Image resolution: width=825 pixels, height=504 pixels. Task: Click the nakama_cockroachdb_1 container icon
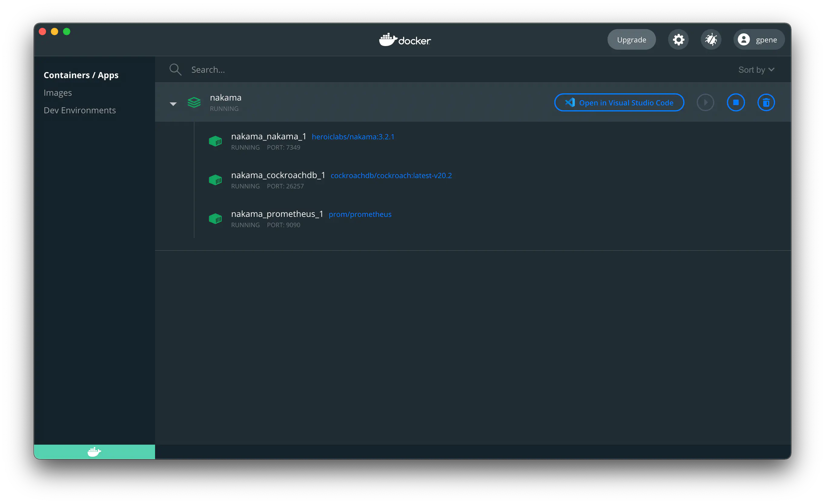pos(215,180)
